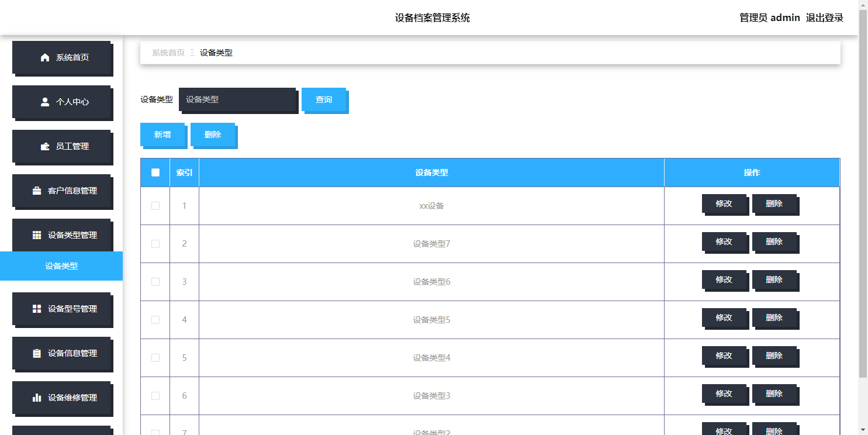
Task: Click 修改 for row 设备类型7
Action: pyautogui.click(x=724, y=242)
